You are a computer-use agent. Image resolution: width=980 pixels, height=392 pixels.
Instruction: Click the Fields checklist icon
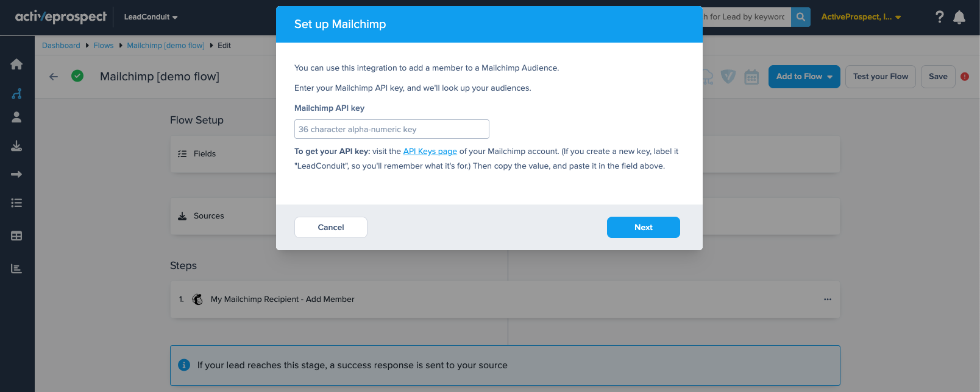(x=182, y=154)
